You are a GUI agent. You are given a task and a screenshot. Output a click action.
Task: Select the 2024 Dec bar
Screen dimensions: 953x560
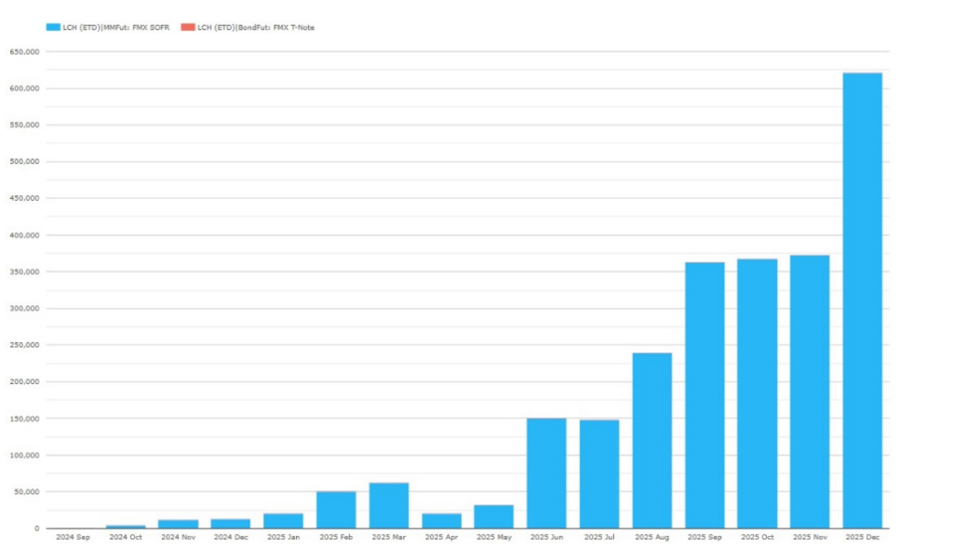click(x=230, y=524)
